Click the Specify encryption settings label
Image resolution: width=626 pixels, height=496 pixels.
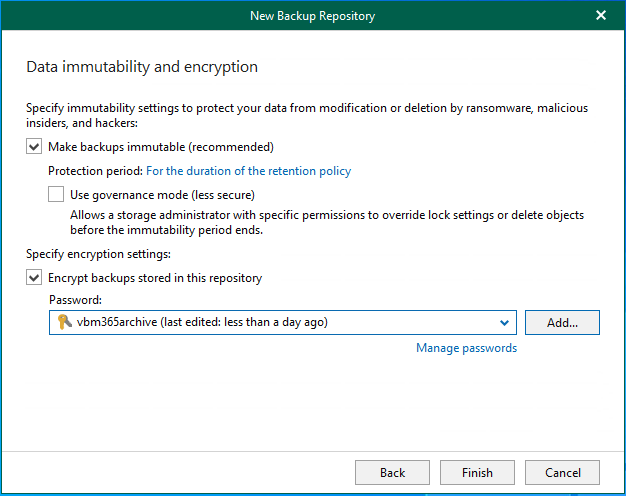click(x=97, y=255)
